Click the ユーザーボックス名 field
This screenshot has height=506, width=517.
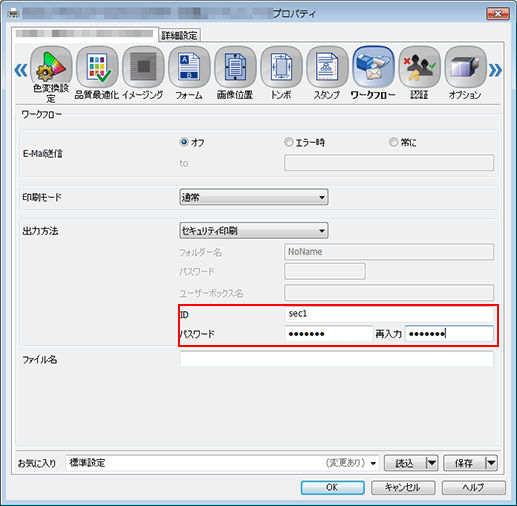(x=389, y=293)
